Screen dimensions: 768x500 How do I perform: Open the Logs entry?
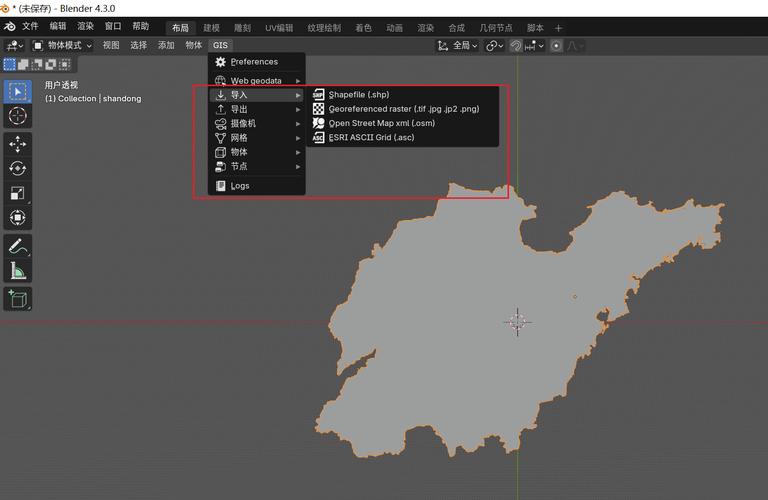tap(257, 186)
